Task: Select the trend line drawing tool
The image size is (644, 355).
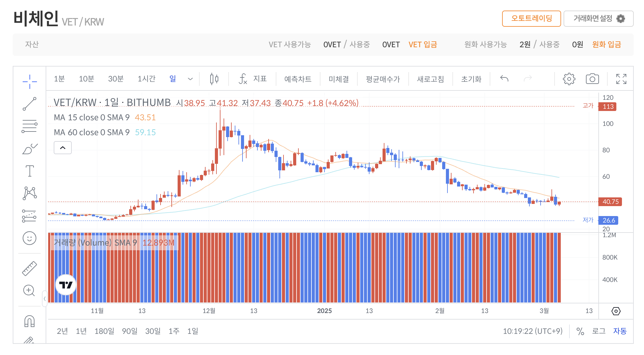Action: tap(29, 104)
